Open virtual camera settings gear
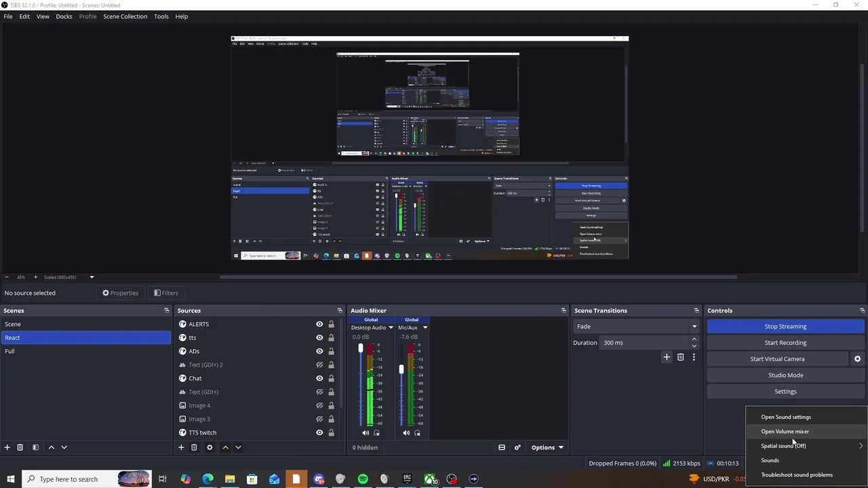 click(x=857, y=359)
